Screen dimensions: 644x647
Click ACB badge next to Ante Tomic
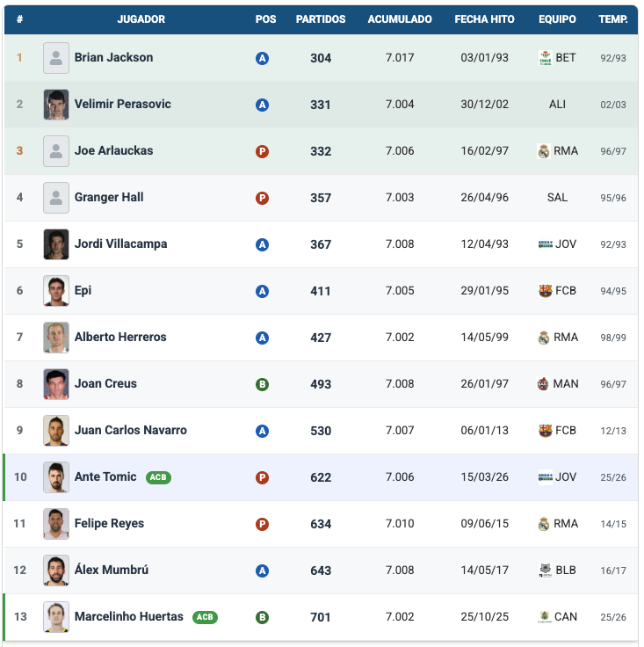point(158,477)
